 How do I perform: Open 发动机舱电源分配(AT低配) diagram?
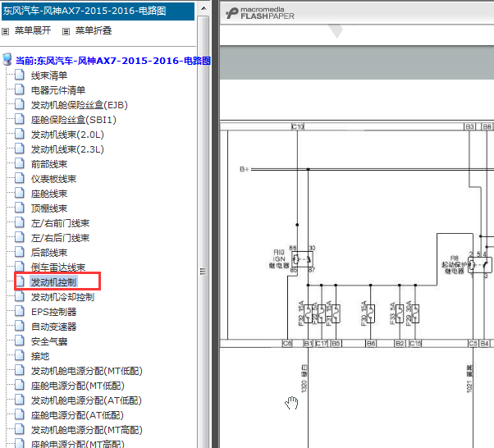[86, 400]
